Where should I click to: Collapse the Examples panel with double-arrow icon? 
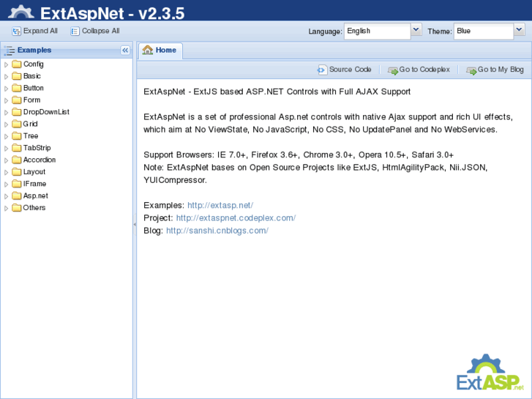coord(125,51)
